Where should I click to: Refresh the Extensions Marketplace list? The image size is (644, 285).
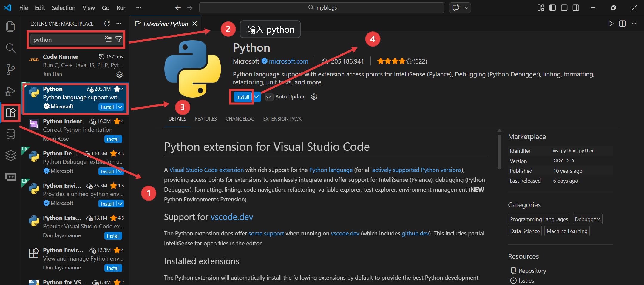pos(107,24)
